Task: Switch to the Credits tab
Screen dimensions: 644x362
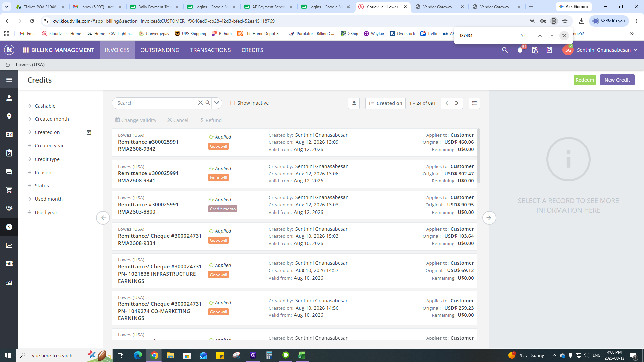Action: (x=252, y=50)
